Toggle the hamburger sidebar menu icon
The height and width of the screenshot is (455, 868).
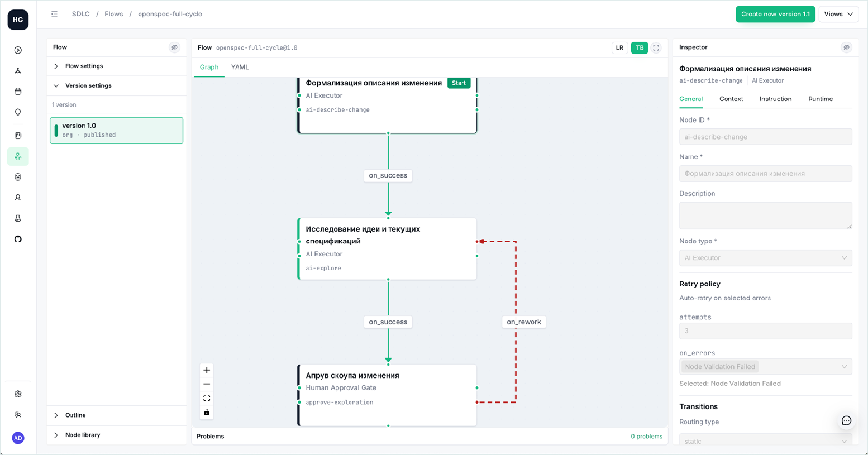[x=54, y=14]
